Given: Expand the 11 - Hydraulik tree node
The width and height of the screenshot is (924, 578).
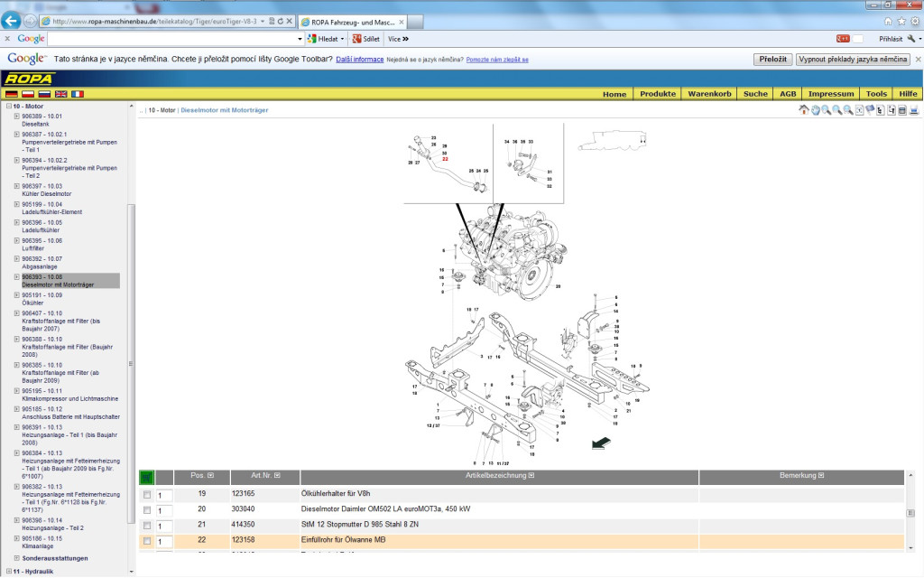Looking at the screenshot, I should tap(9, 571).
